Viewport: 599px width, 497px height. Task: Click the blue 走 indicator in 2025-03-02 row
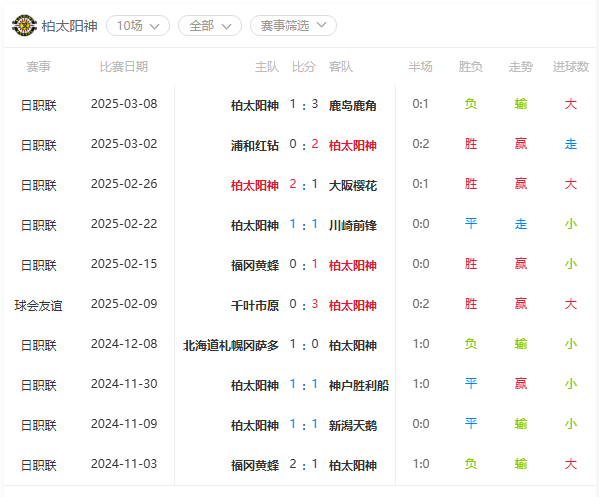(571, 144)
